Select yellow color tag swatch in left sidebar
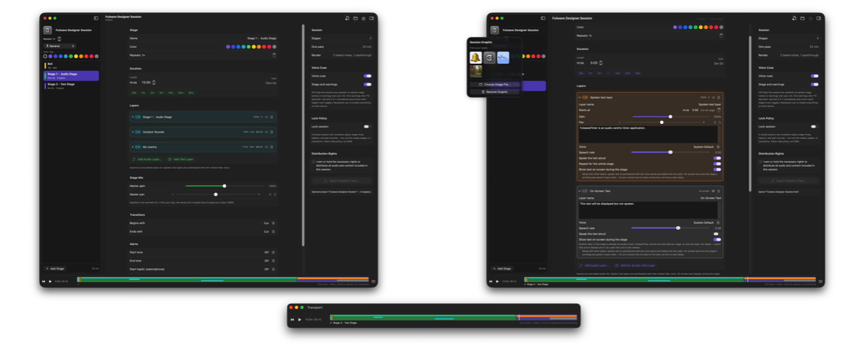 tap(76, 56)
